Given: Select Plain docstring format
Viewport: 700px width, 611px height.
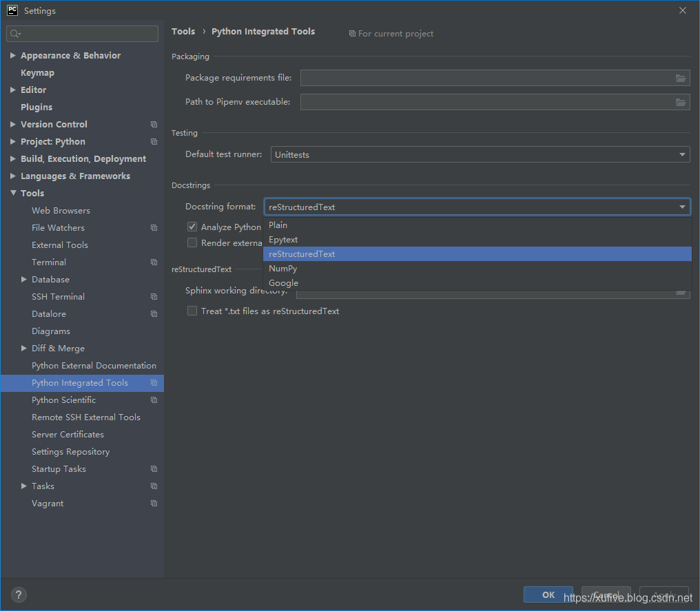Looking at the screenshot, I should 477,225.
